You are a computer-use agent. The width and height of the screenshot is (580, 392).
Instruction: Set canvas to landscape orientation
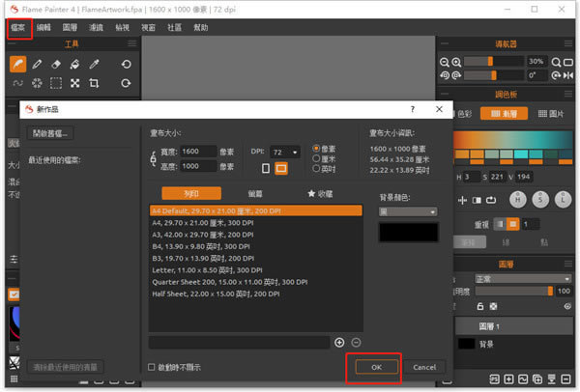[x=281, y=169]
